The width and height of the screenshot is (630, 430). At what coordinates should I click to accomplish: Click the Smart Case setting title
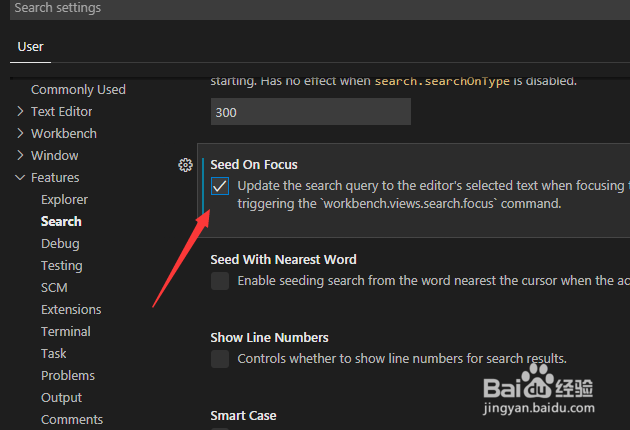coord(243,416)
